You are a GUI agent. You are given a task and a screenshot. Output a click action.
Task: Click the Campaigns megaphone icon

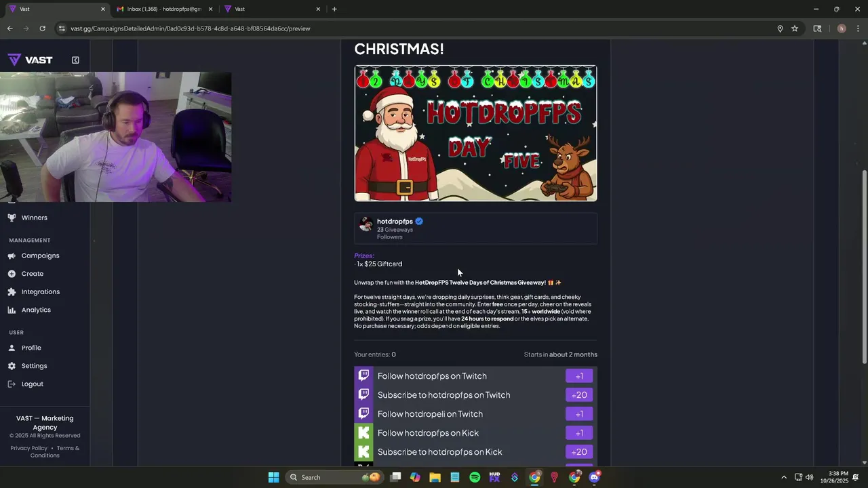coord(12,256)
